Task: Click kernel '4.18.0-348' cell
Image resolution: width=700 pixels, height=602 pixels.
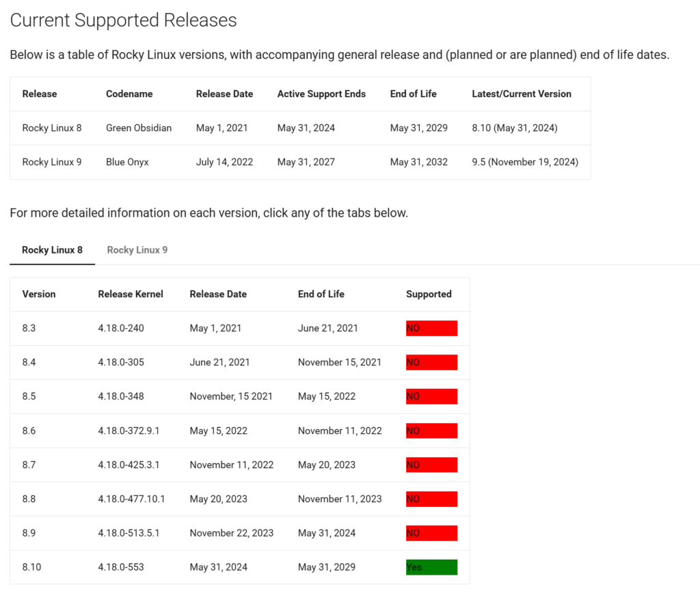Action: coord(121,396)
